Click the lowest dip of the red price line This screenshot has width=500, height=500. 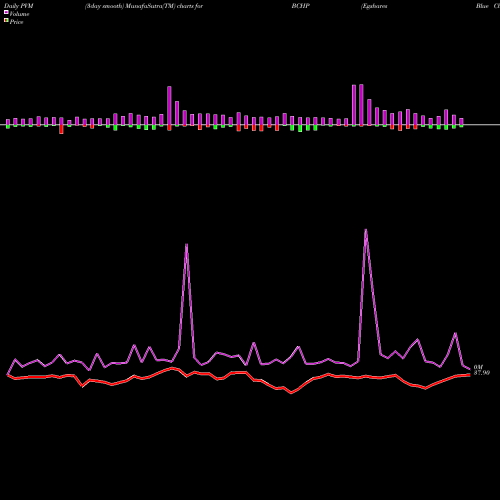tap(291, 393)
